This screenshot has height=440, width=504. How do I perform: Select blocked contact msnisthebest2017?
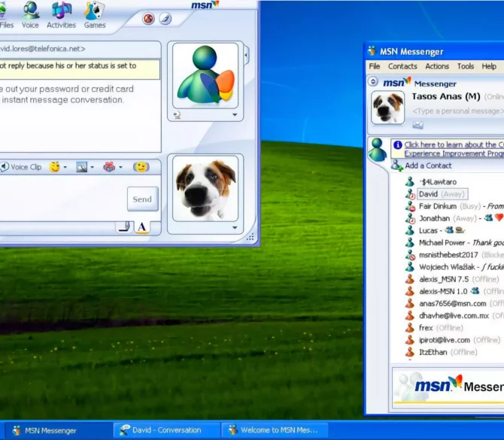(454, 255)
